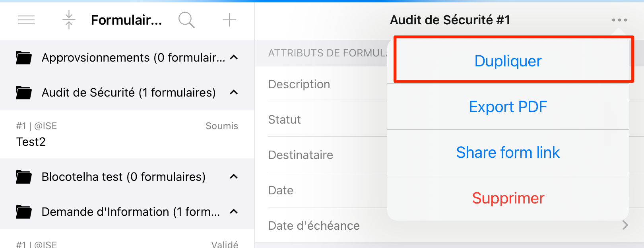Click the Validé status label
The height and width of the screenshot is (248, 644).
(225, 244)
